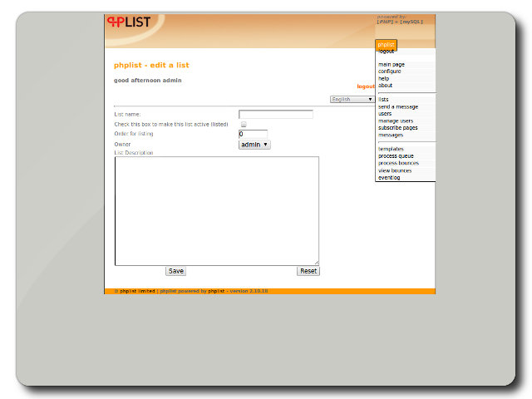Select templates in the side menu
Image resolution: width=532 pixels, height=399 pixels.
click(x=391, y=149)
